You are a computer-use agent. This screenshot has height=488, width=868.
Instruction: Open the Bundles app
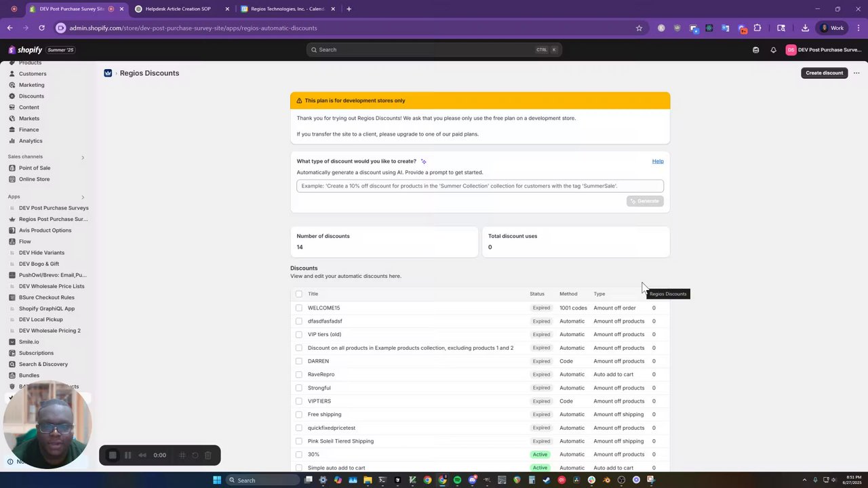pyautogui.click(x=29, y=375)
